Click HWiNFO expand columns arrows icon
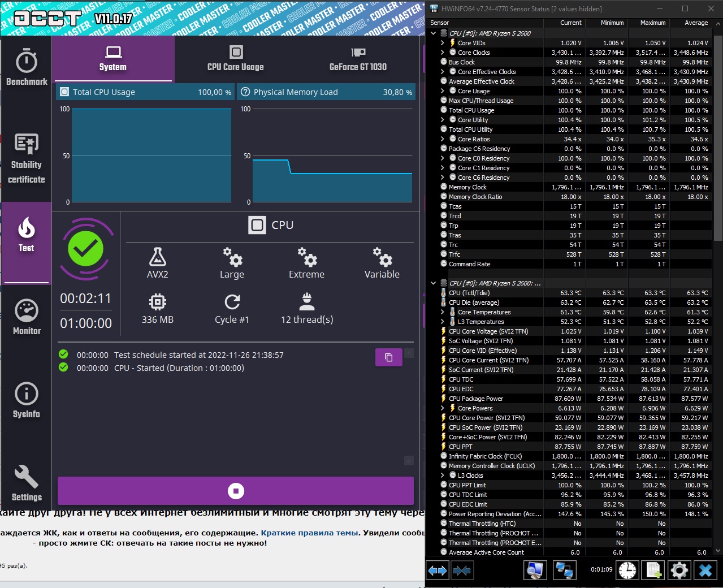This screenshot has height=588, width=723. pos(438,570)
